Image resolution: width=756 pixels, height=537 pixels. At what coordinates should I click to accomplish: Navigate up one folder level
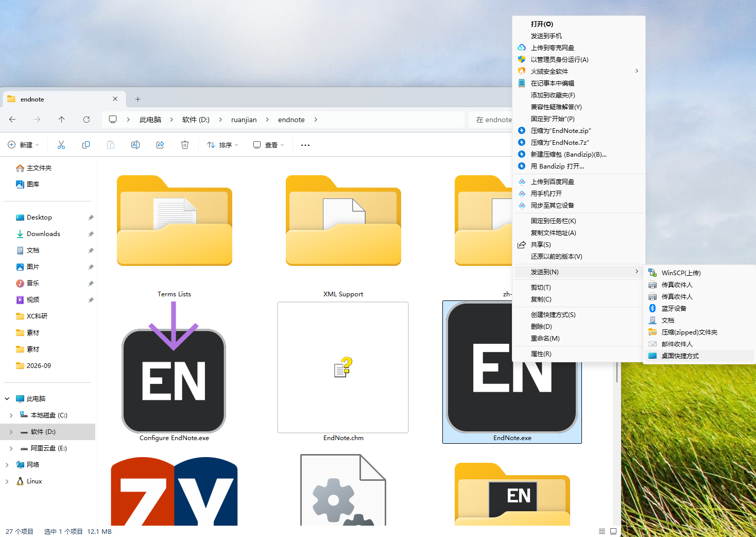click(x=62, y=120)
